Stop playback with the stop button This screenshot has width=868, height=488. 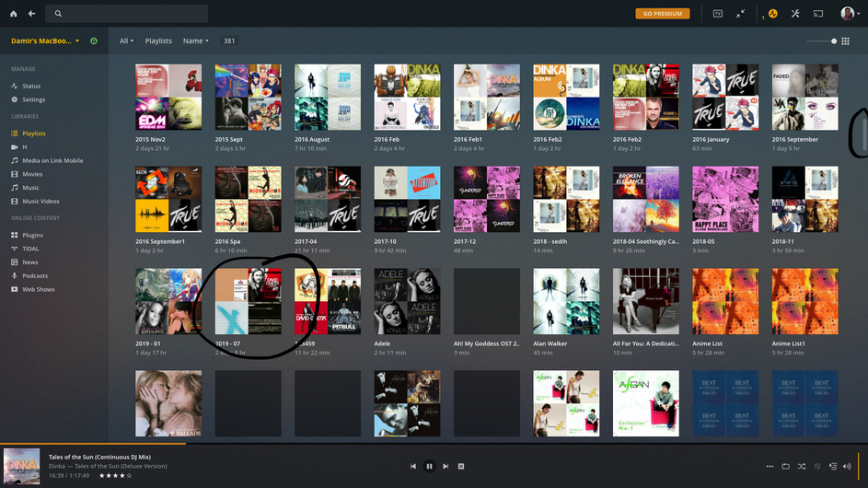[461, 467]
